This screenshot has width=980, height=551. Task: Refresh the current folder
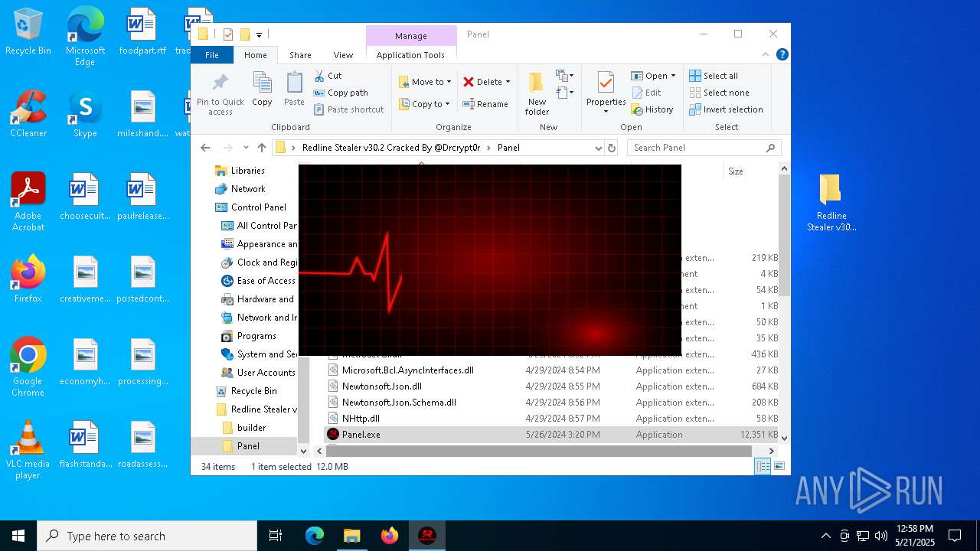click(x=612, y=148)
